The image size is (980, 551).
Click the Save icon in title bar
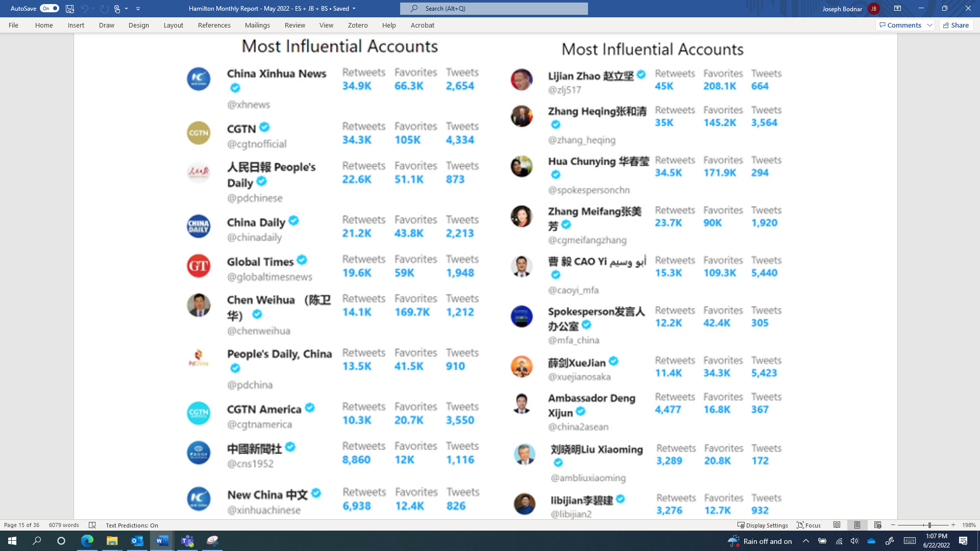tap(70, 8)
